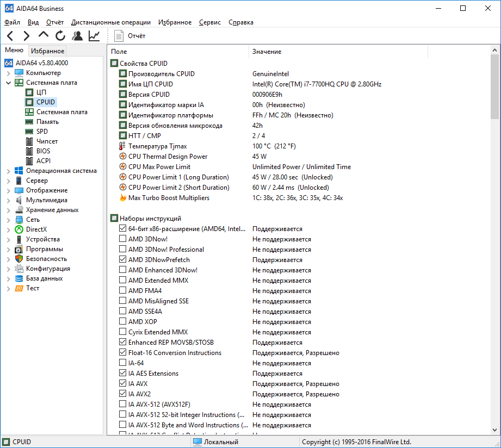This screenshot has height=448, width=501.
Task: Select the CPUID tree item label
Action: click(45, 102)
